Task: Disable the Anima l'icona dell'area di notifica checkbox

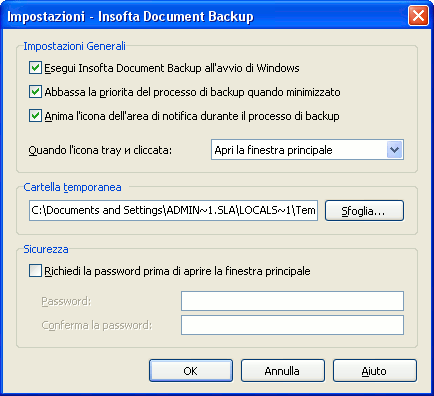Action: click(35, 116)
